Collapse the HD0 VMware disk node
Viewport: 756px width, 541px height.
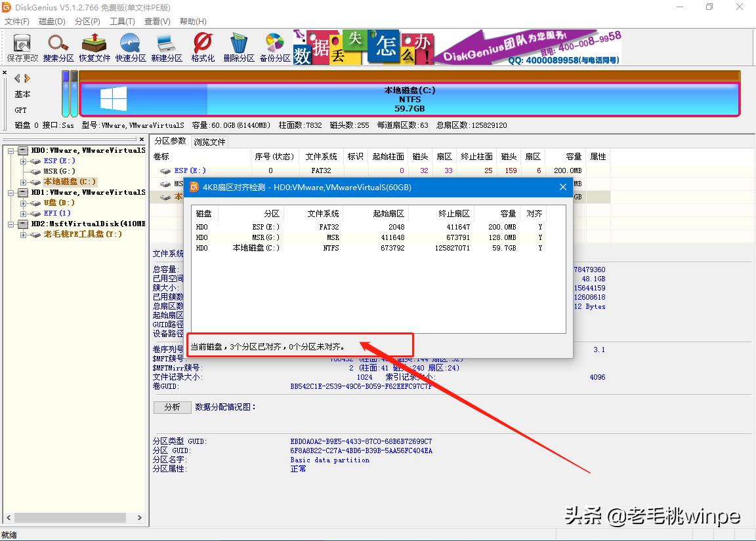point(11,151)
